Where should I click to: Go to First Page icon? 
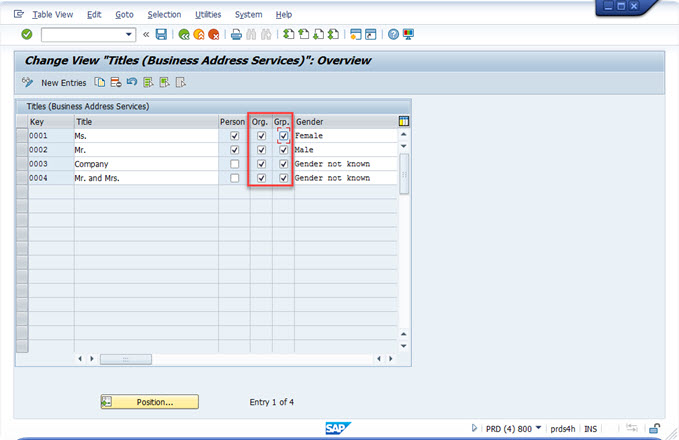288,34
